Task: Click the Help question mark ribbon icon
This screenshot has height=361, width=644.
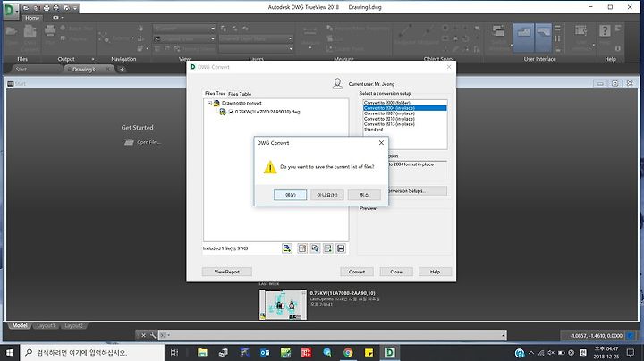Action: click(x=605, y=30)
